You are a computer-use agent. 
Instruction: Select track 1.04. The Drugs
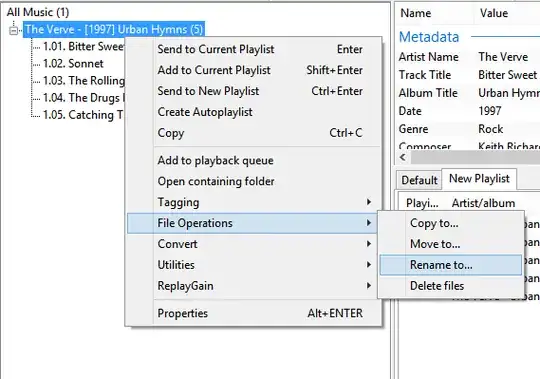coord(83,98)
